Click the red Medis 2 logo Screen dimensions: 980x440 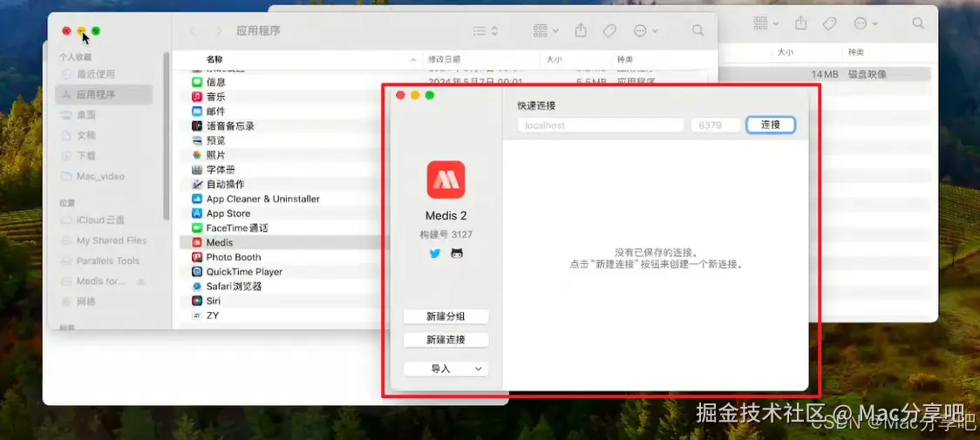[x=446, y=179]
